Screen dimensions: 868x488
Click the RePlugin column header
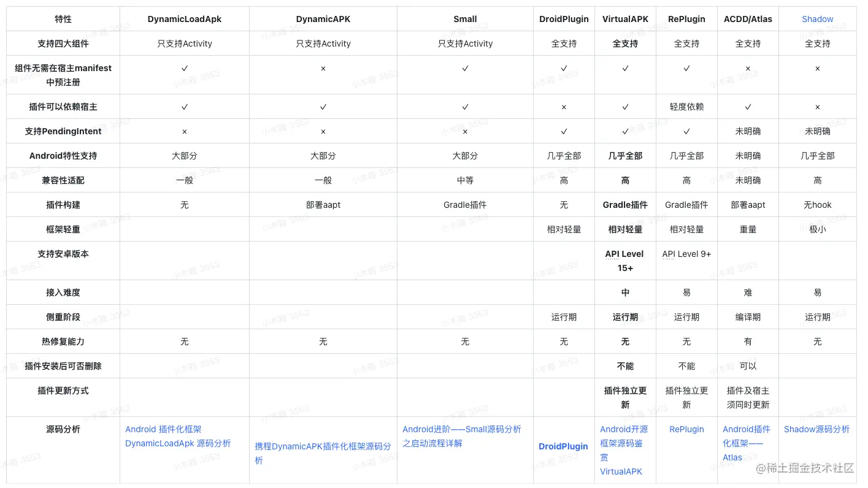pyautogui.click(x=686, y=19)
